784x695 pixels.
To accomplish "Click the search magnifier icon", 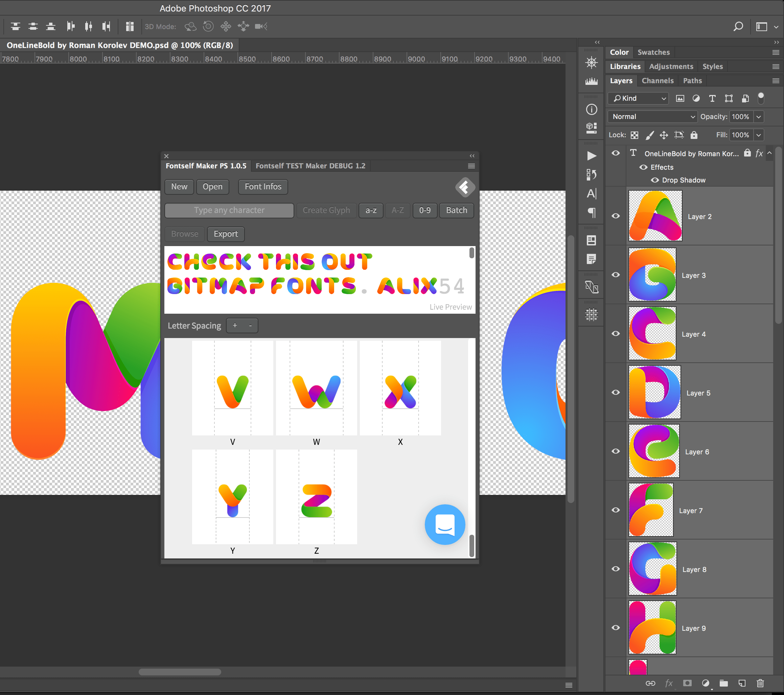I will [738, 26].
